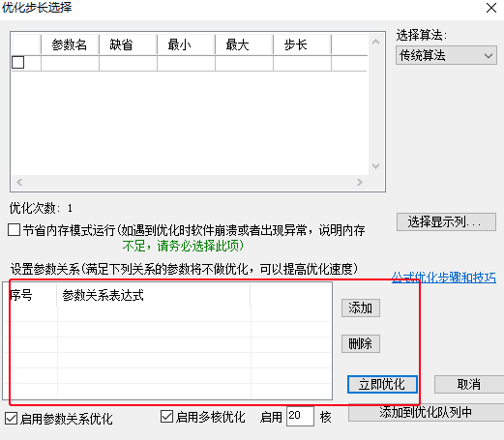The height and width of the screenshot is (440, 504).
Task: Click the 添加 button
Action: tap(361, 308)
